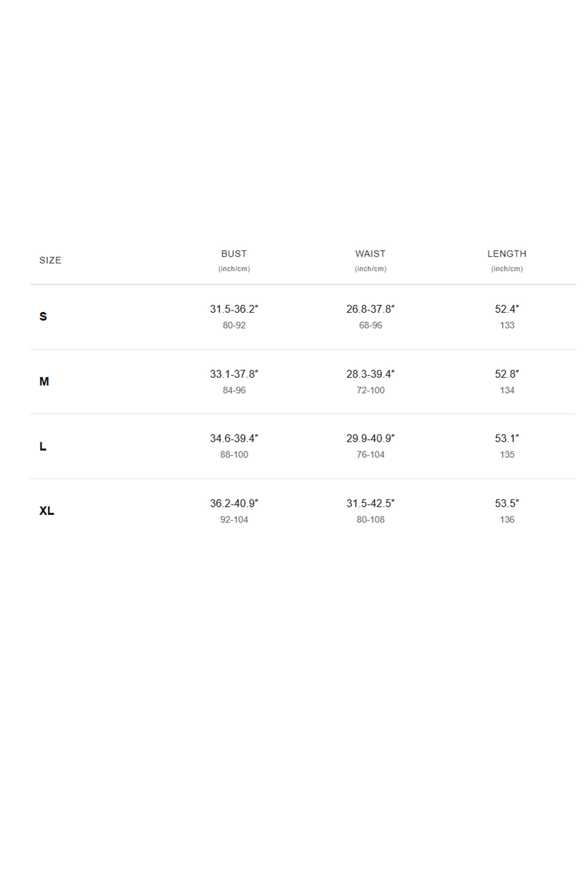Select length value 52.4" for size S
This screenshot has height=882, width=588.
pyautogui.click(x=507, y=309)
